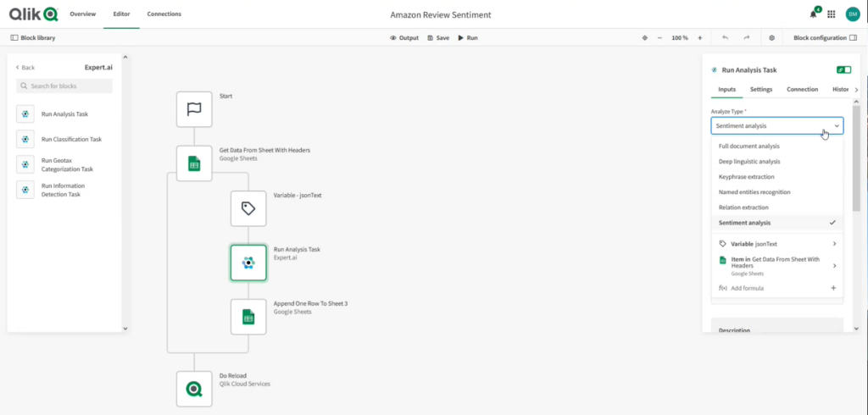Select the Variable - jsonText block
Screen dimensions: 868x415
tap(248, 208)
